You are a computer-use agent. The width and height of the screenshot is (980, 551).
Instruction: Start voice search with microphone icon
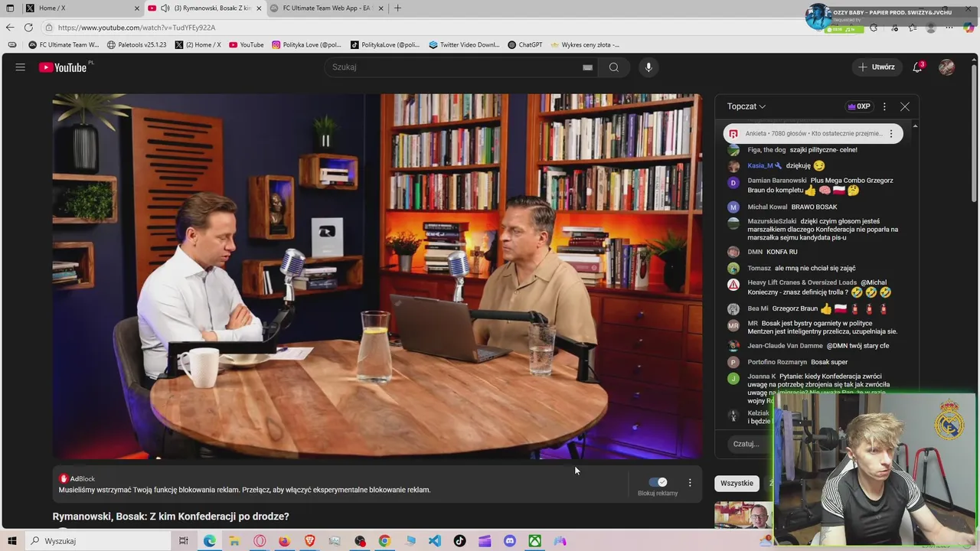tap(648, 67)
